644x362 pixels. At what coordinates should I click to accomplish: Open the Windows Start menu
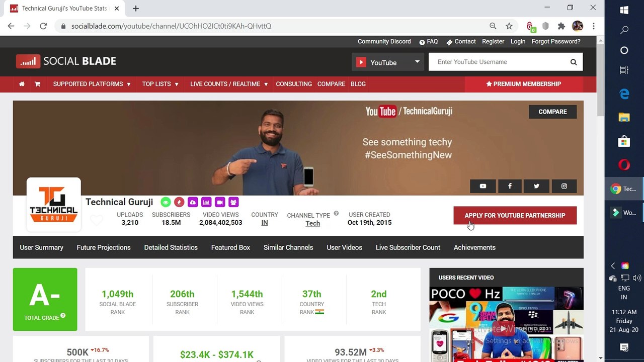[x=624, y=11]
